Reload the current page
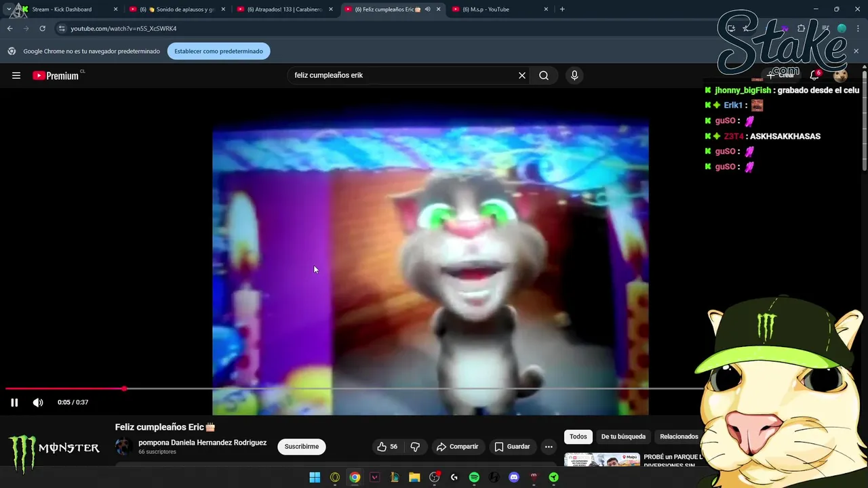 coord(42,28)
